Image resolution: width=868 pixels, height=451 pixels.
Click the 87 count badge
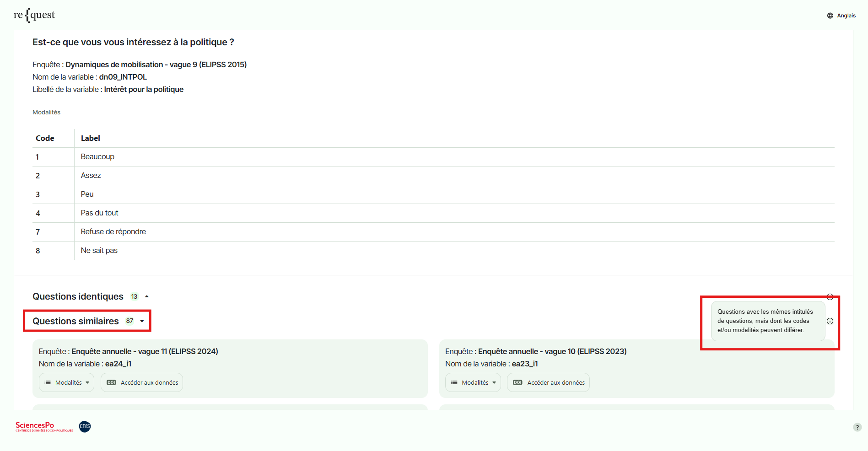pyautogui.click(x=130, y=321)
